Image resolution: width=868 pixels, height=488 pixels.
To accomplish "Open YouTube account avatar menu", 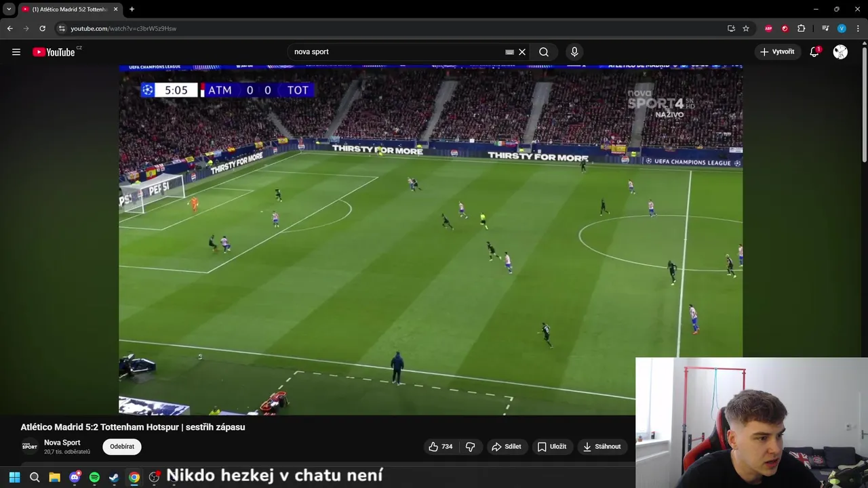I will point(840,52).
